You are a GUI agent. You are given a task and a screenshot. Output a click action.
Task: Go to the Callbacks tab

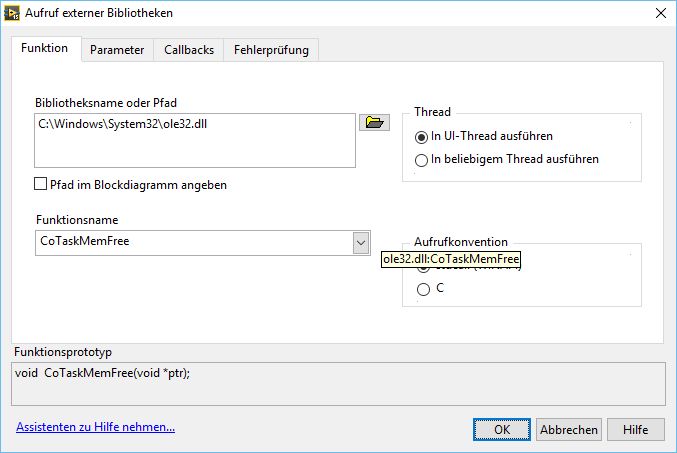point(189,49)
